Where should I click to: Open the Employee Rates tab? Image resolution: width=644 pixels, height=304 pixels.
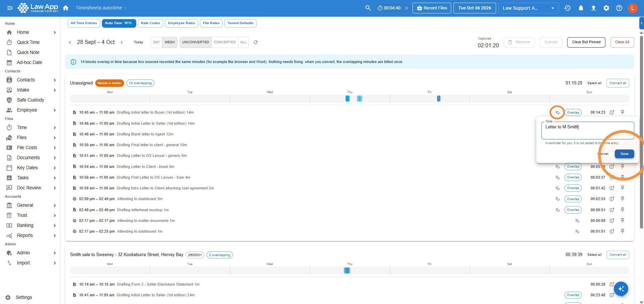(x=181, y=23)
